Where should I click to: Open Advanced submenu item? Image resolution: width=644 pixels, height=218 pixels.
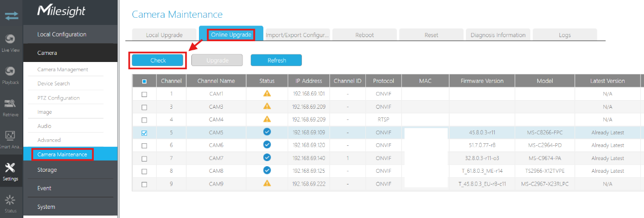(x=49, y=140)
